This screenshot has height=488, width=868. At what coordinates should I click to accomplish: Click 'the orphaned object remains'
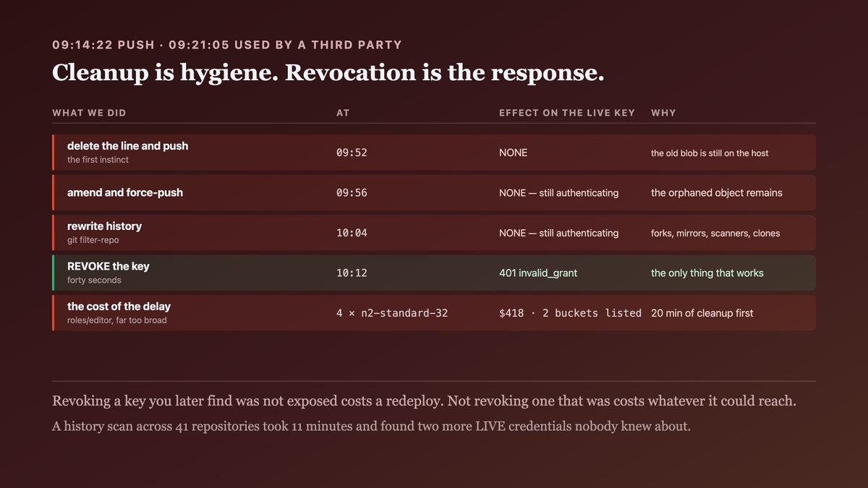pyautogui.click(x=716, y=193)
